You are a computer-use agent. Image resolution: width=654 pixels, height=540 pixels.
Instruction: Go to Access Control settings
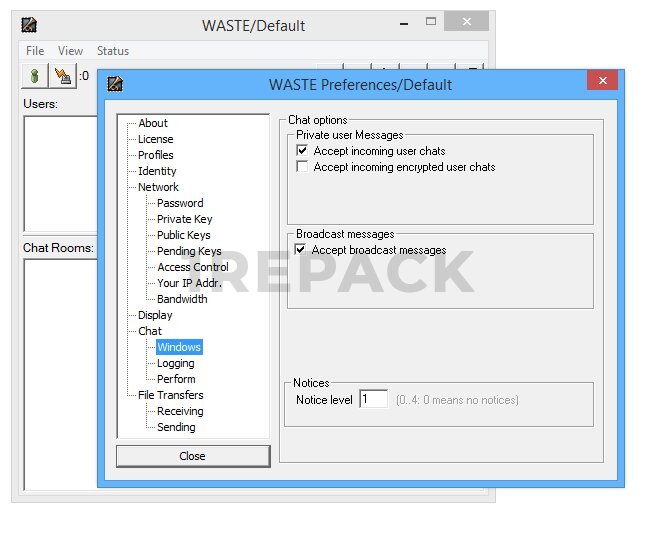(x=192, y=267)
